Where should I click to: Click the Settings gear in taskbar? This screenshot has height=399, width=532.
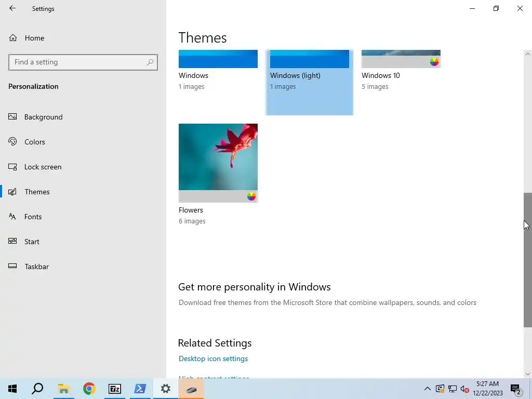tap(166, 389)
